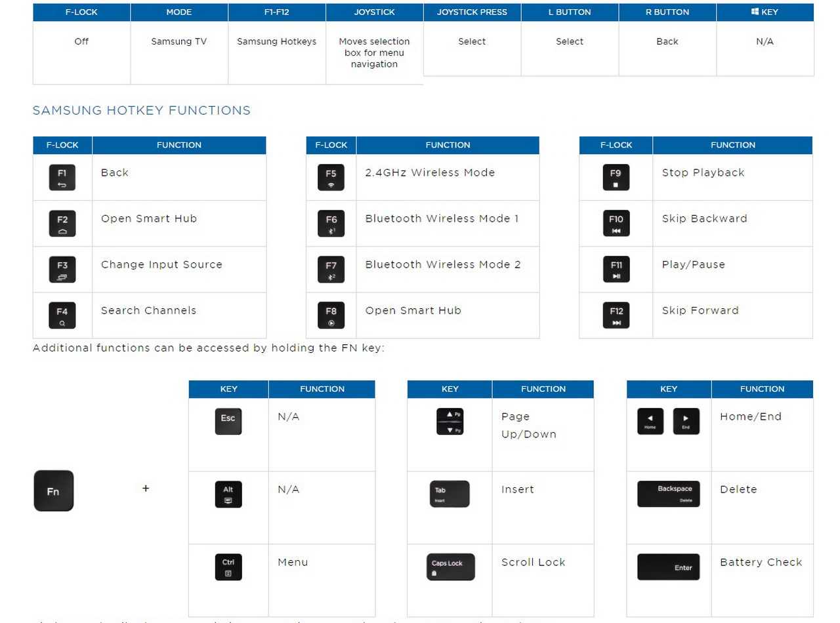Click 'Home/End' function text
Screen dimensions: 840x623
[x=751, y=417]
